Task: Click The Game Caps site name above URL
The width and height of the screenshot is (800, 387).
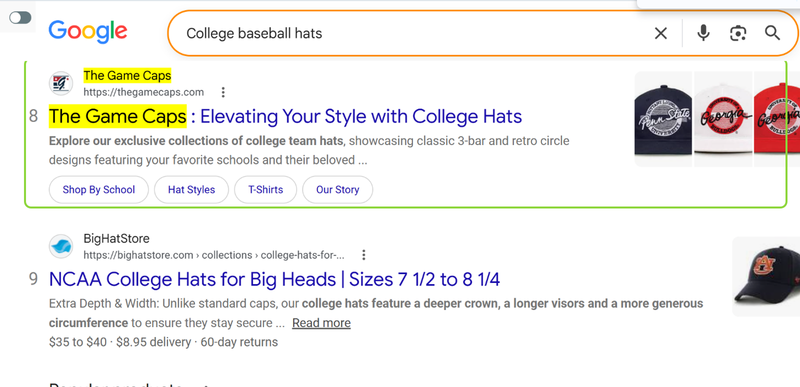Action: pyautogui.click(x=127, y=75)
